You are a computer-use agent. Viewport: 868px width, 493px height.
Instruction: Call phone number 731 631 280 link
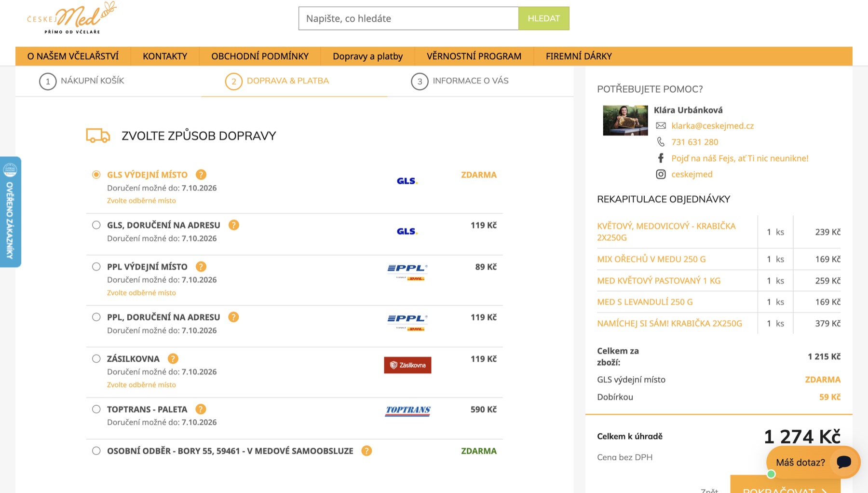point(694,142)
